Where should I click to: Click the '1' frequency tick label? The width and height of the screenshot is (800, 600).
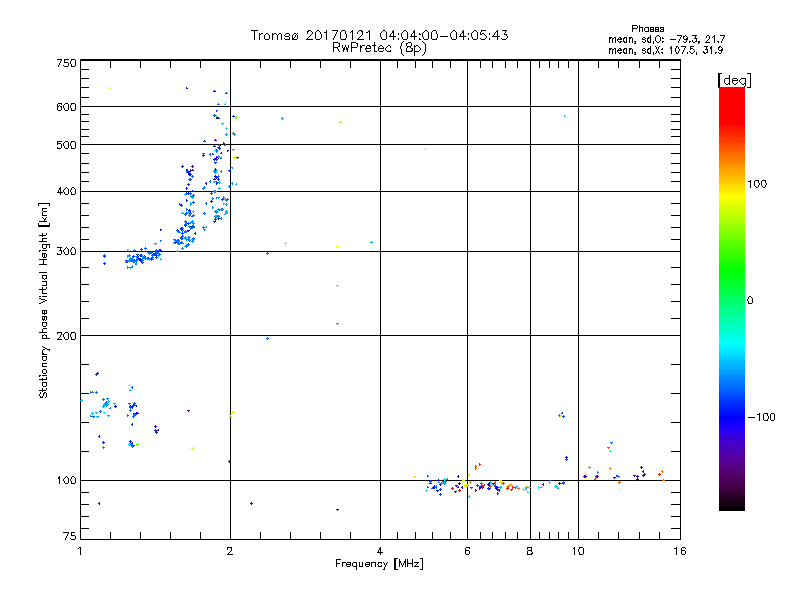[80, 551]
